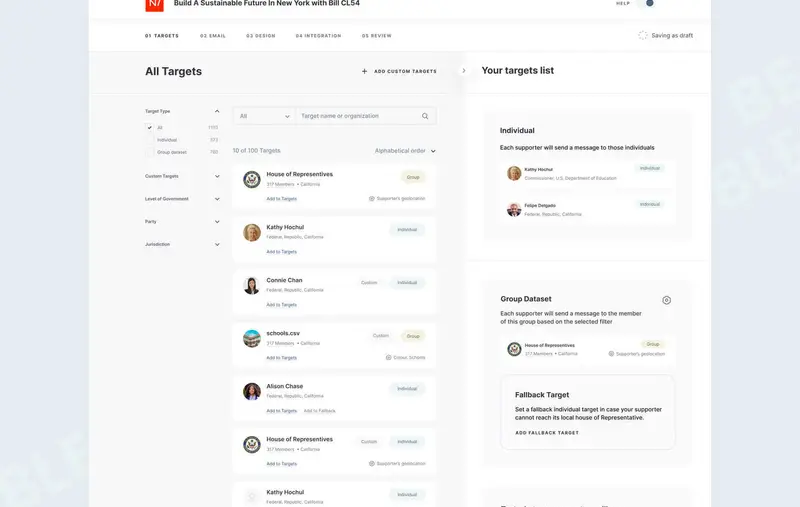The height and width of the screenshot is (507, 800).
Task: Click Add to Fallback under Alison Chase
Action: [319, 411]
